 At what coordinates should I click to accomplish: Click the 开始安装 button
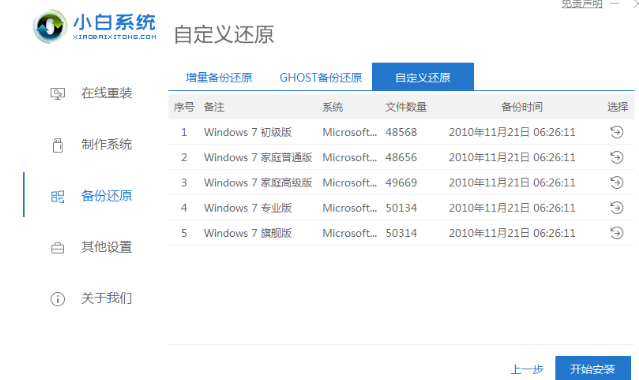tap(593, 369)
